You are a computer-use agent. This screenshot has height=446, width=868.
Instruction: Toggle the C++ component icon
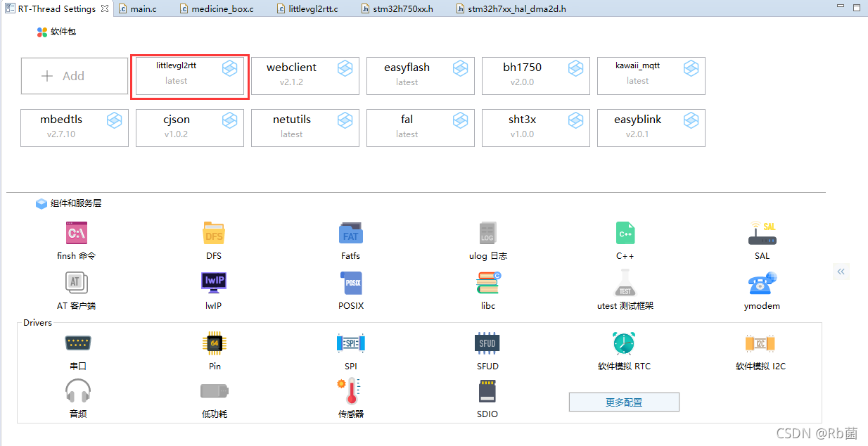pyautogui.click(x=625, y=233)
